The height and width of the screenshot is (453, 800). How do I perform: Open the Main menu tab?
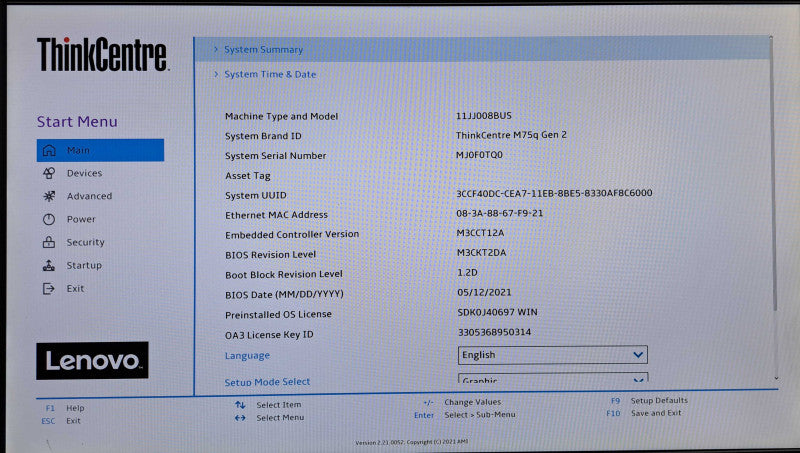(101, 150)
